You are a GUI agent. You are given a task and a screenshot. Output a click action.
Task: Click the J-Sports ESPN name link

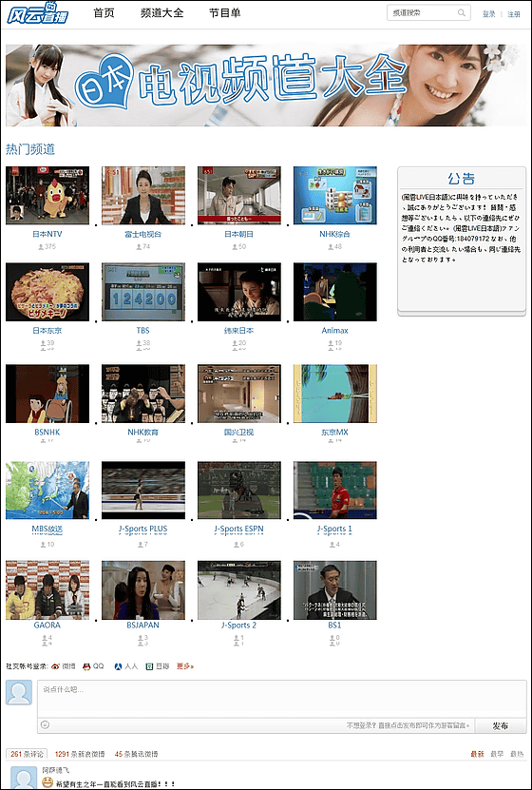(x=239, y=529)
